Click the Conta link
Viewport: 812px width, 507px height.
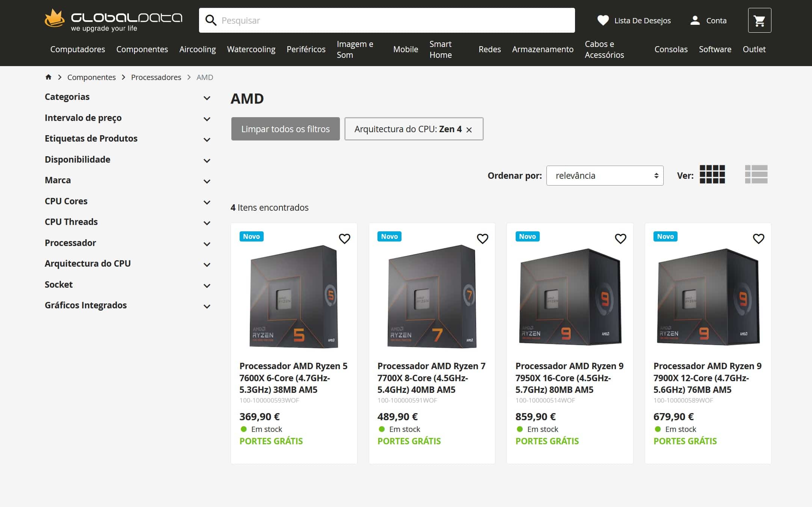(716, 21)
